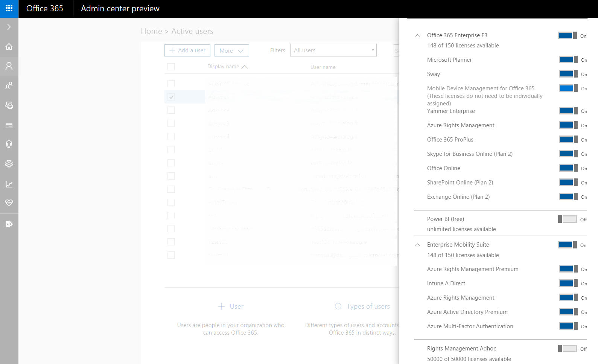Screen dimensions: 598x364
Task: Turn off Microsoft Planner switch
Action: tap(568, 59)
